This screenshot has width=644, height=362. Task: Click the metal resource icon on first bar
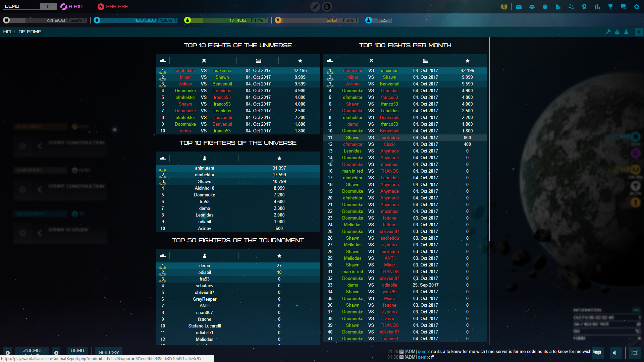[6, 20]
